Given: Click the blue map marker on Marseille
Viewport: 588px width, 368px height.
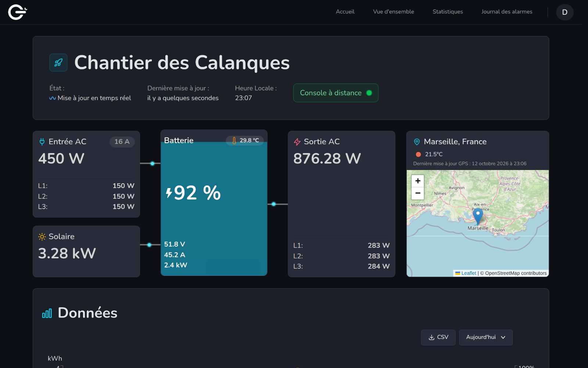Looking at the screenshot, I should tap(478, 216).
